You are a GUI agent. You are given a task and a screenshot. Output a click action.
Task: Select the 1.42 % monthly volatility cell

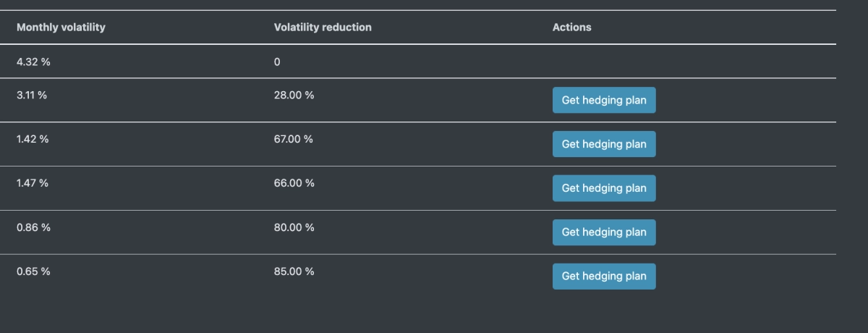point(33,139)
